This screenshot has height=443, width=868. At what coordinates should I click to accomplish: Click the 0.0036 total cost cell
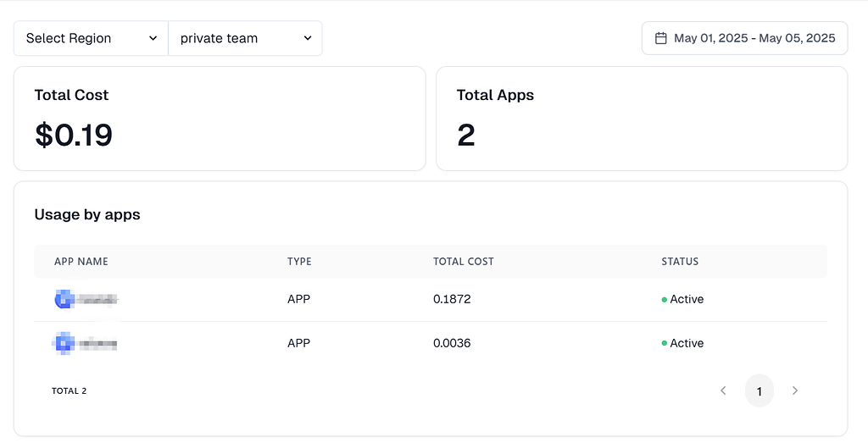pos(452,343)
